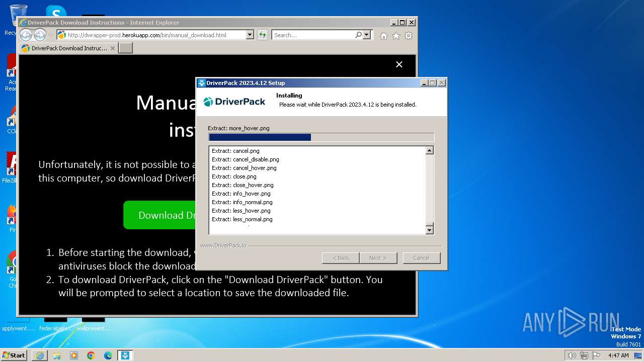The image size is (644, 362).
Task: Refresh the page in Internet Explorer
Action: point(262,35)
